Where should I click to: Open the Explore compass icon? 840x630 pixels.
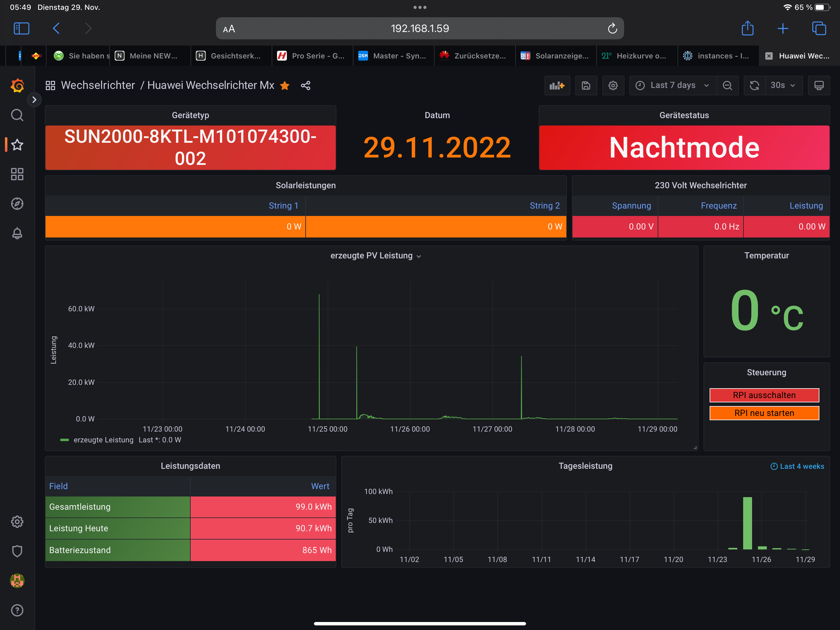17,204
